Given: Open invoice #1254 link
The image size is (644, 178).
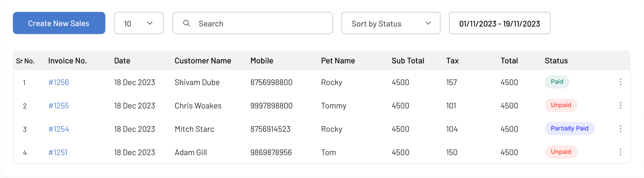Looking at the screenshot, I should pos(59,129).
